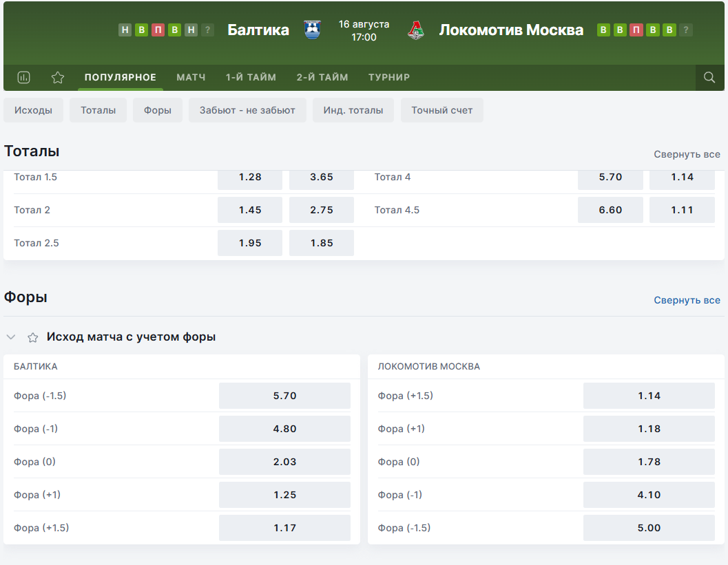This screenshot has width=728, height=565.
Task: Select the 'Инд. тоталы' filter chip
Action: pos(353,110)
